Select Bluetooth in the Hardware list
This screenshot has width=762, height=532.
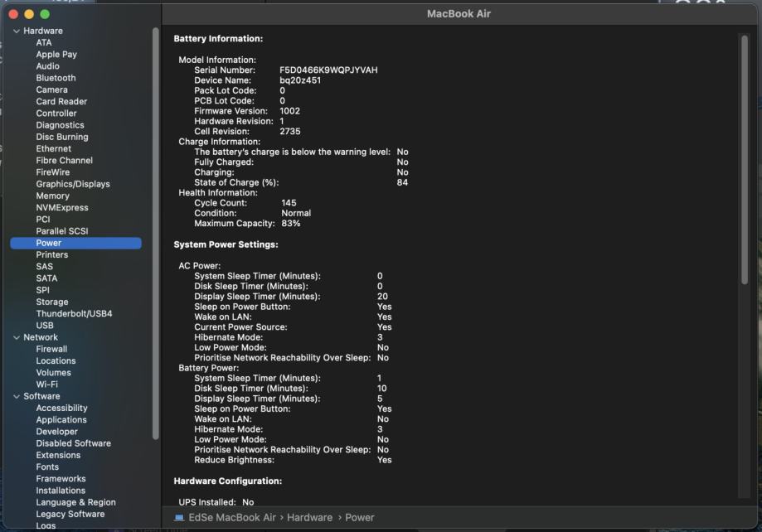[56, 78]
